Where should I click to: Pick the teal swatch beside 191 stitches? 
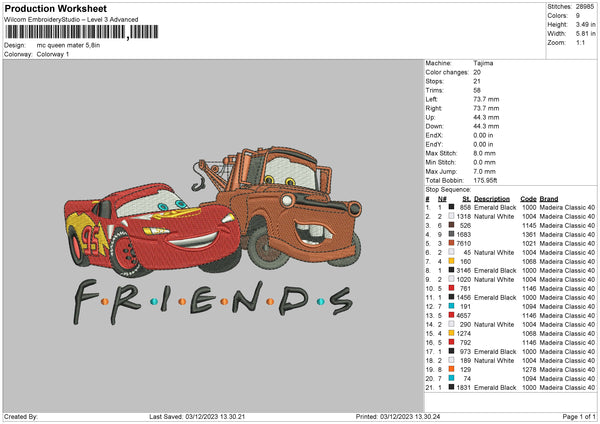(x=452, y=306)
